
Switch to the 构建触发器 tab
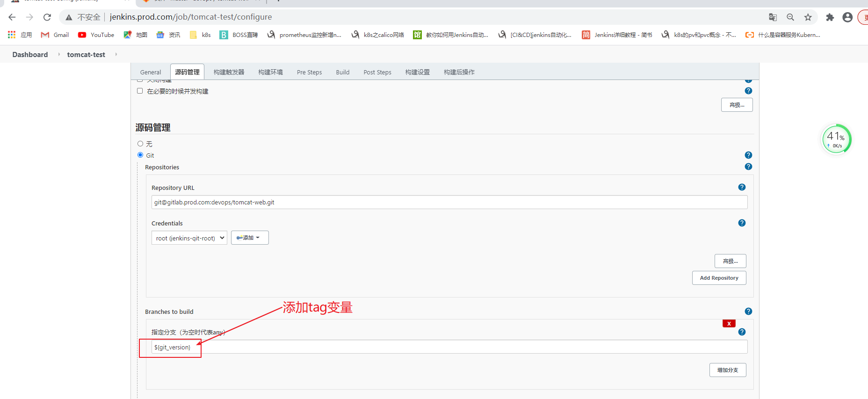229,72
